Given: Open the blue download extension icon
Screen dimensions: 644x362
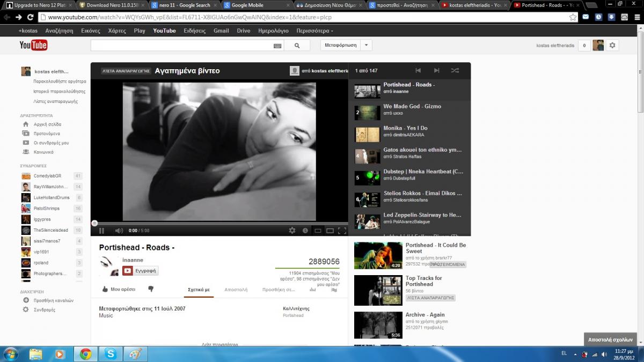Looking at the screenshot, I should [611, 17].
